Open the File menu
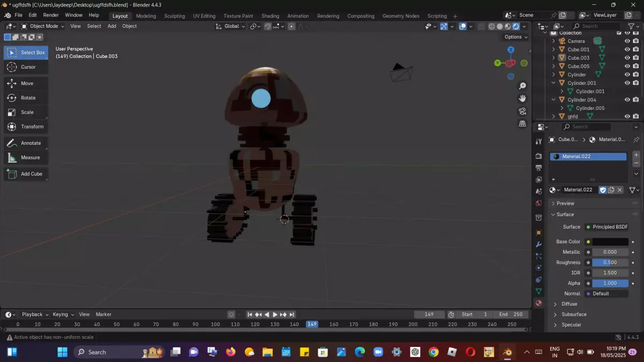This screenshot has width=644, height=362. coord(18,15)
